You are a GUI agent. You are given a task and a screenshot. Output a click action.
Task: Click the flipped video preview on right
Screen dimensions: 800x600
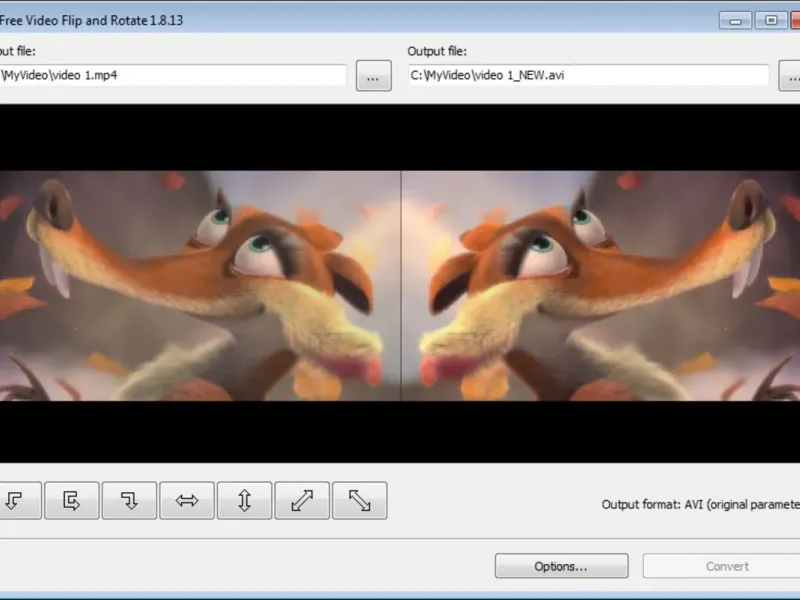(601, 286)
